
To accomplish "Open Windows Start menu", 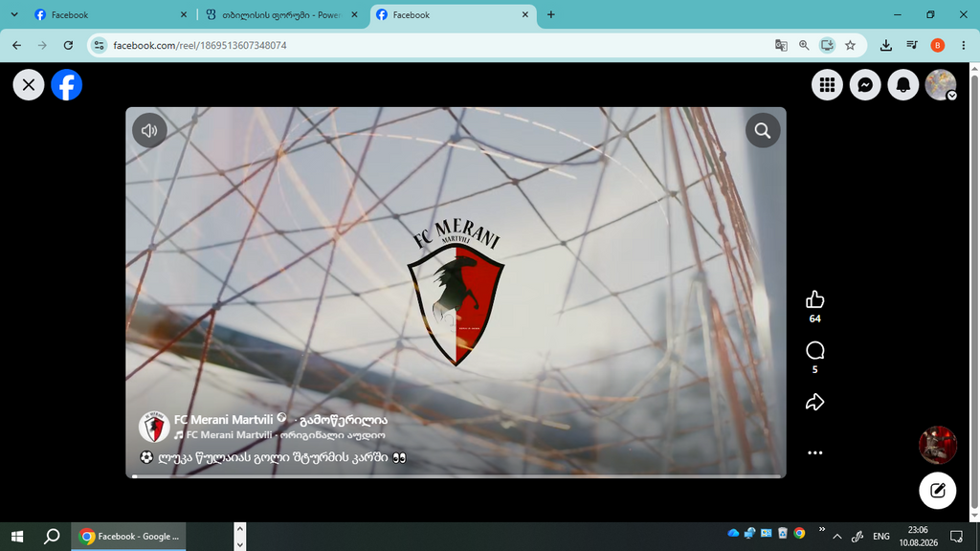I will click(x=17, y=536).
